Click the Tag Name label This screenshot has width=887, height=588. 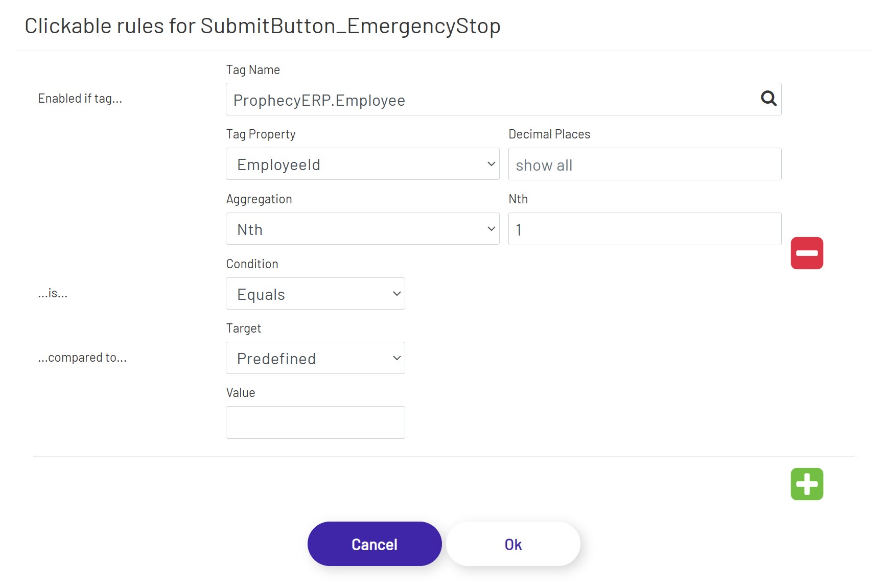(252, 69)
